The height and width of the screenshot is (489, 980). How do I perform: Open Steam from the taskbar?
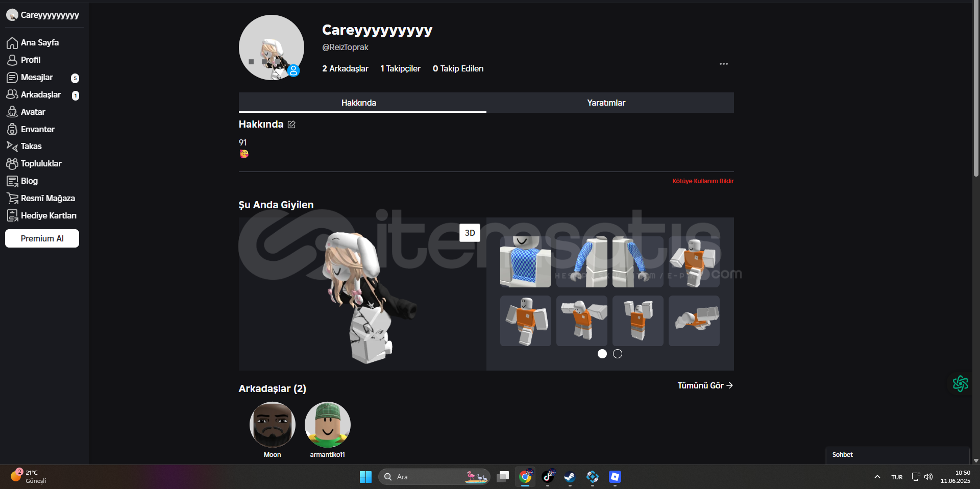[570, 477]
